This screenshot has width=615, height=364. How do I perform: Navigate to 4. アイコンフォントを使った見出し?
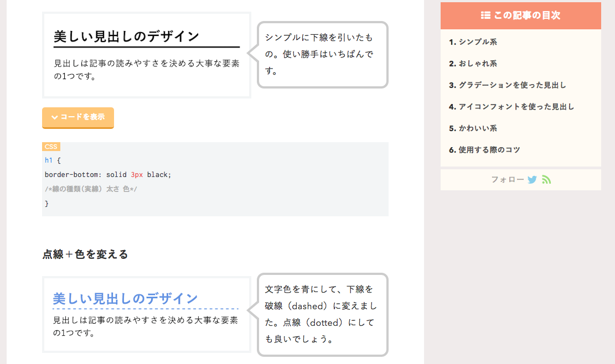[511, 107]
